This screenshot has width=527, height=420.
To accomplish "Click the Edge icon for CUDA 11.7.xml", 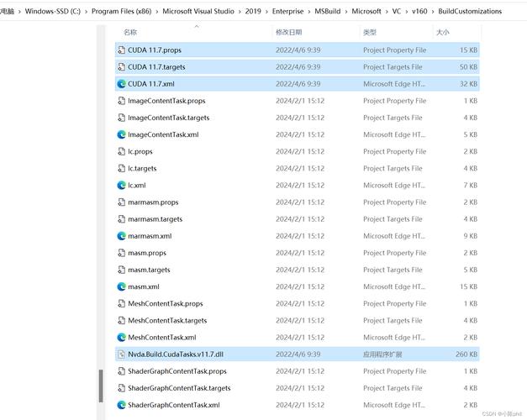I will pos(121,84).
